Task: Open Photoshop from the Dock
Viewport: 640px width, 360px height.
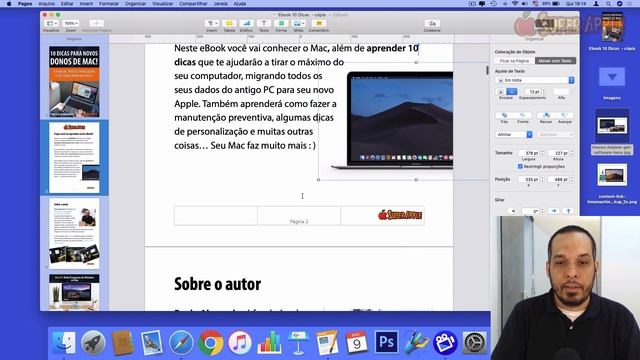Action: click(x=386, y=342)
